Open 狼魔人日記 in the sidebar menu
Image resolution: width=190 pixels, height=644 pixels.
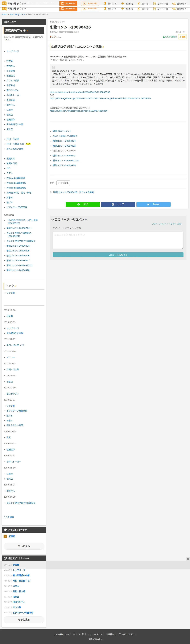point(12,164)
